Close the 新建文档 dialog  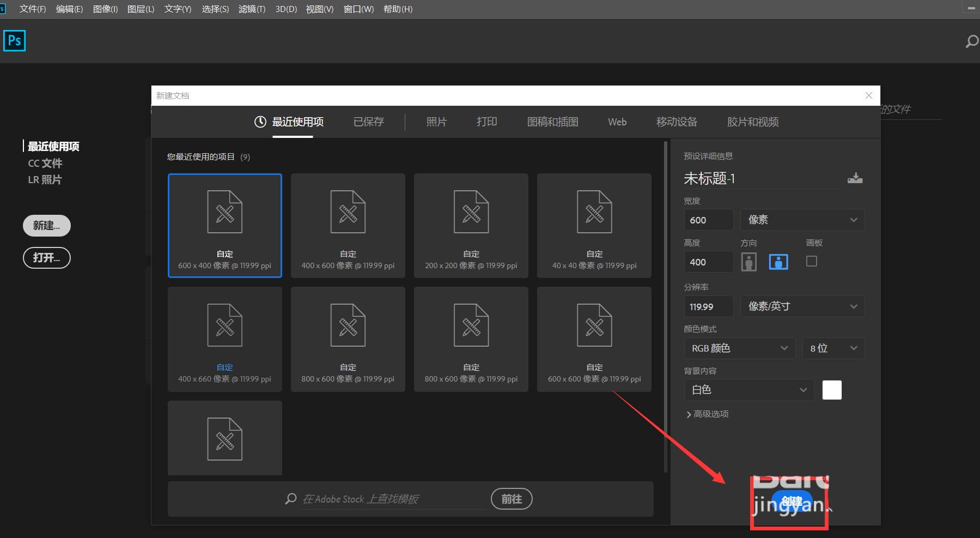pyautogui.click(x=869, y=95)
